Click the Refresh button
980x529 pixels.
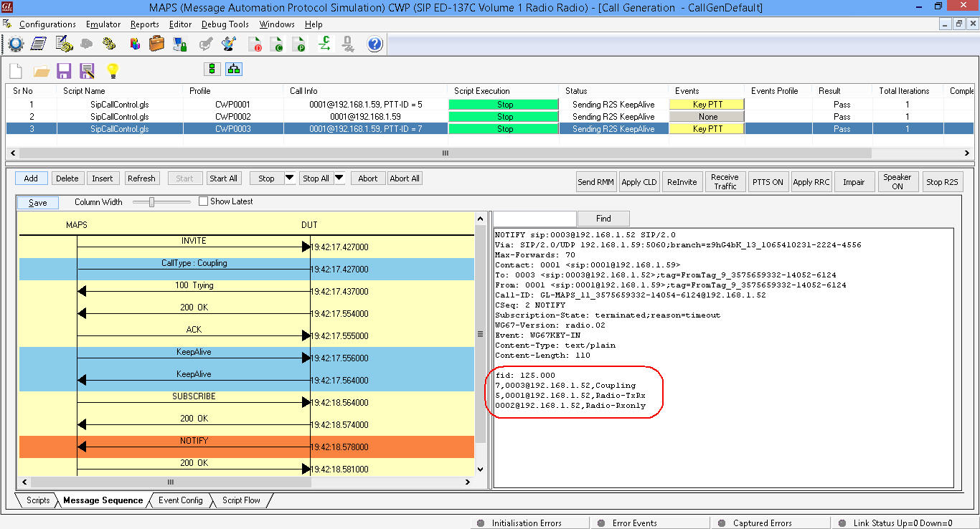click(141, 178)
